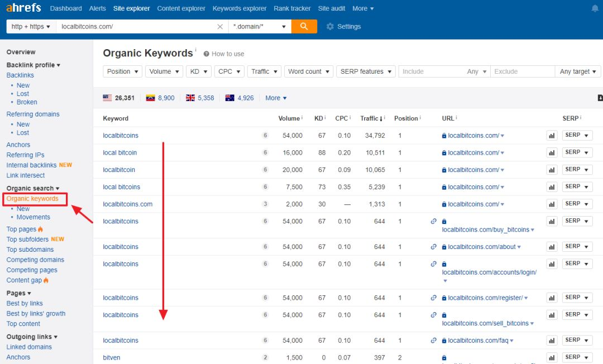Clear the localbitcoins.com/ URL with the X icon
The height and width of the screenshot is (364, 603).
220,27
